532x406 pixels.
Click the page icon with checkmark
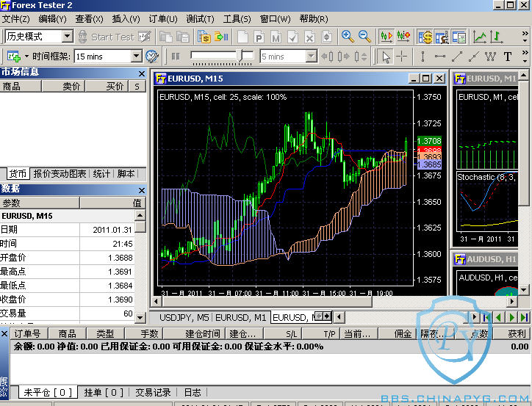(x=292, y=37)
